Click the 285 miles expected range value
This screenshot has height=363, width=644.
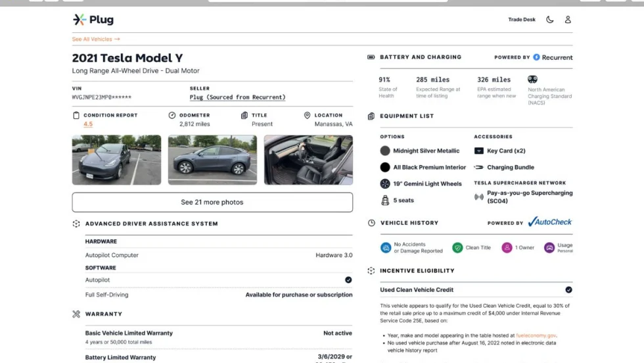pos(433,80)
